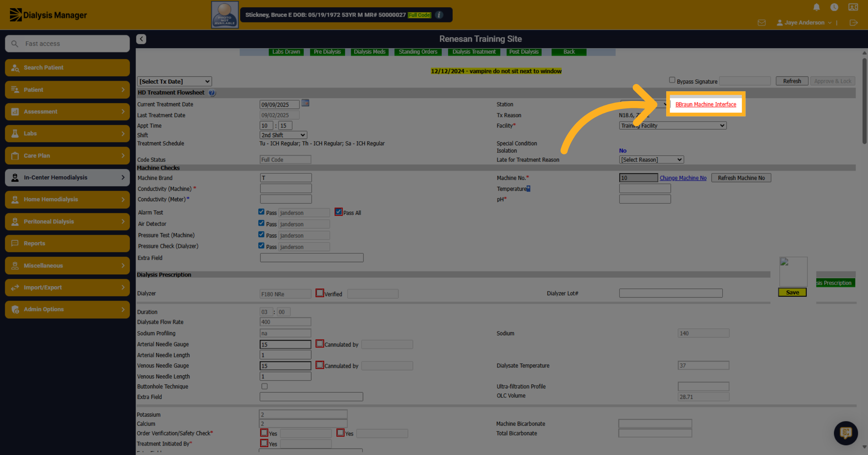The width and height of the screenshot is (868, 455).
Task: Open Reports from the sidebar
Action: coord(67,244)
